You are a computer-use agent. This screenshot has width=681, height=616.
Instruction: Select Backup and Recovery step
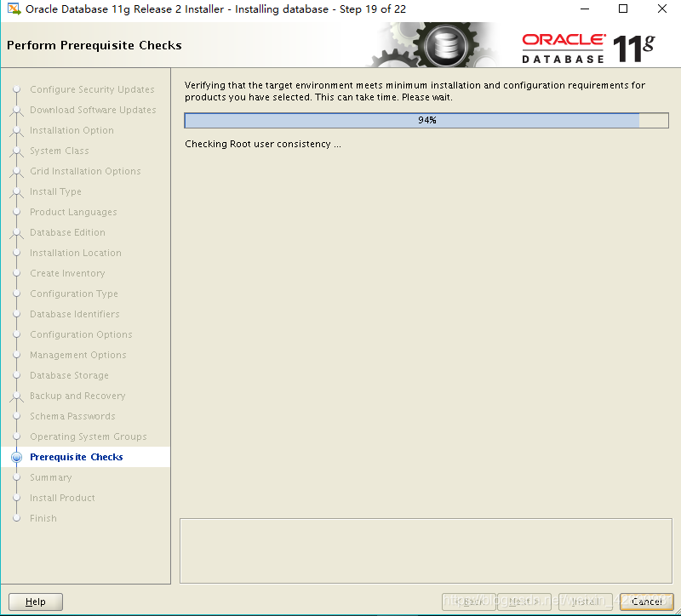point(77,396)
